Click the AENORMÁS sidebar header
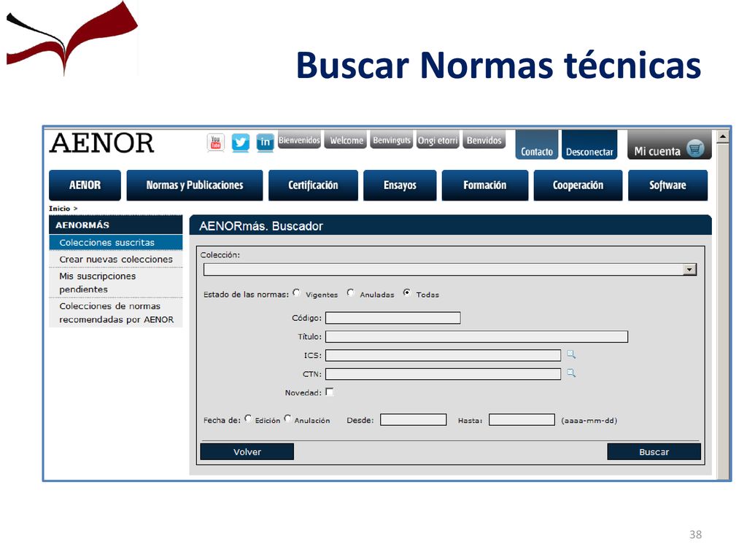 (x=116, y=225)
